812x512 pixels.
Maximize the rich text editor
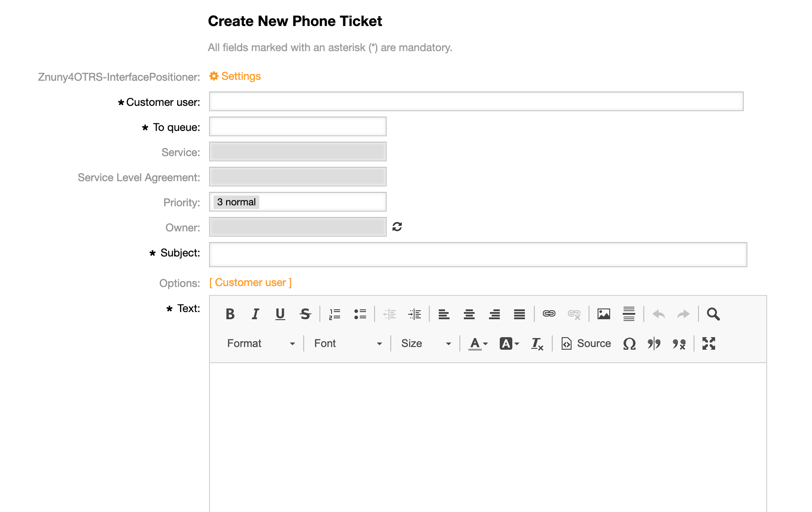coord(708,343)
